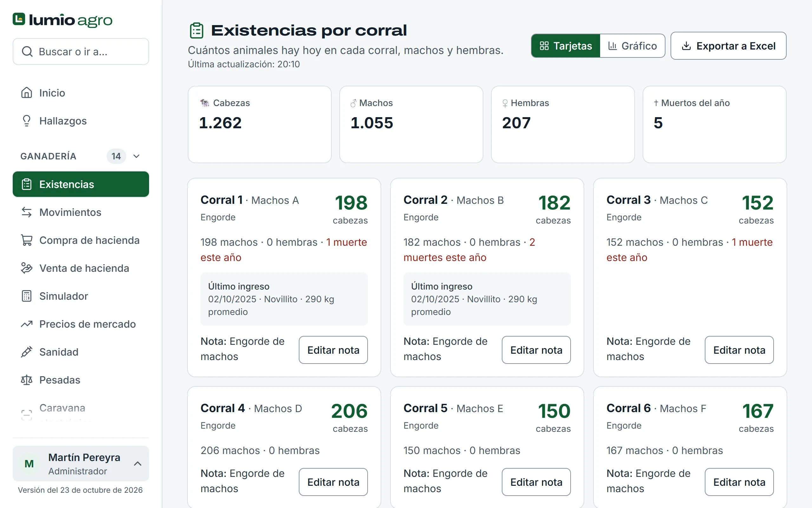Click the Existencias clipboard icon in sidebar
The image size is (812, 508).
tap(27, 184)
